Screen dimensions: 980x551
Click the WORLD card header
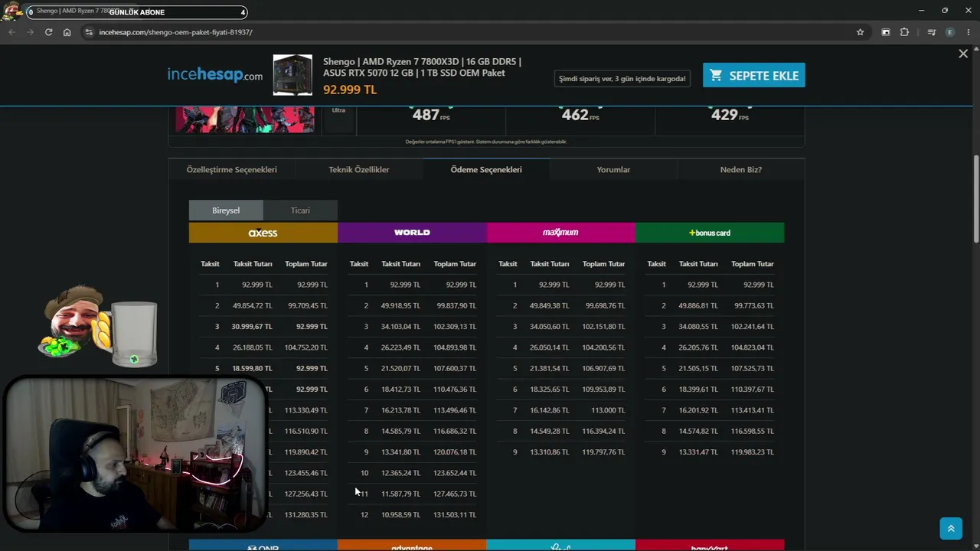(x=412, y=233)
